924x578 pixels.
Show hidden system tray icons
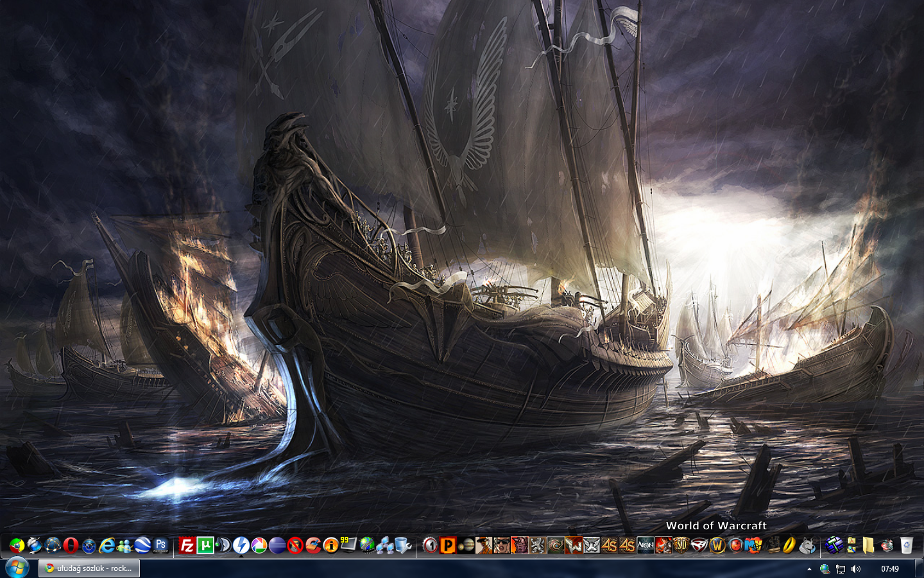point(809,569)
